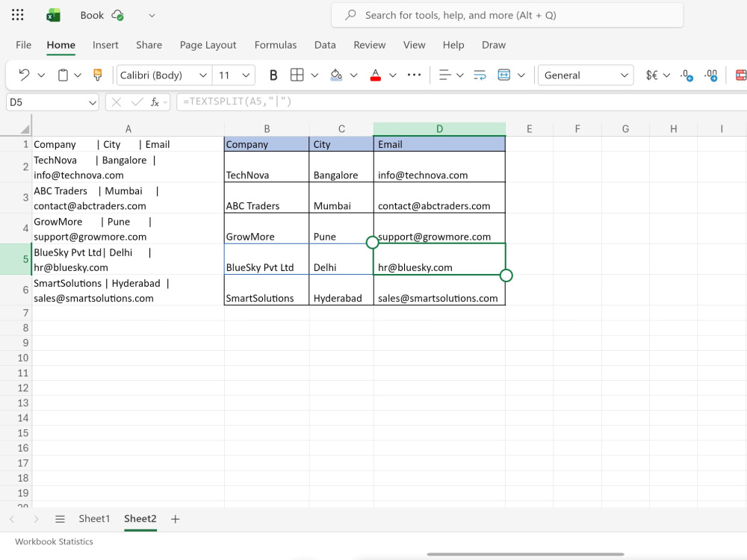The width and height of the screenshot is (747, 560).
Task: Open the General number format dropdown
Action: pyautogui.click(x=624, y=75)
